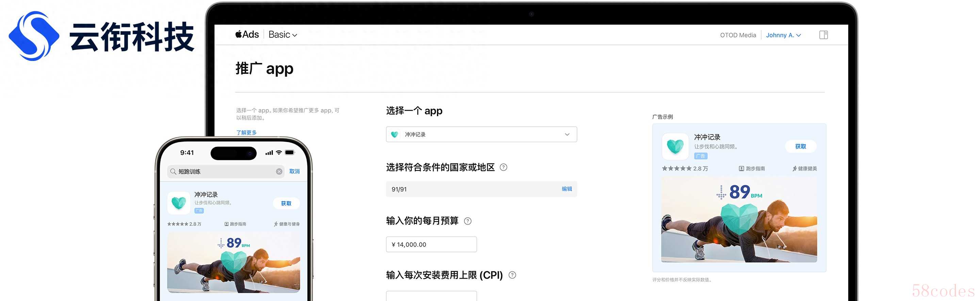The width and height of the screenshot is (980, 301).
Task: Click the 冲冲记录 app icon in ad preview
Action: (x=675, y=146)
